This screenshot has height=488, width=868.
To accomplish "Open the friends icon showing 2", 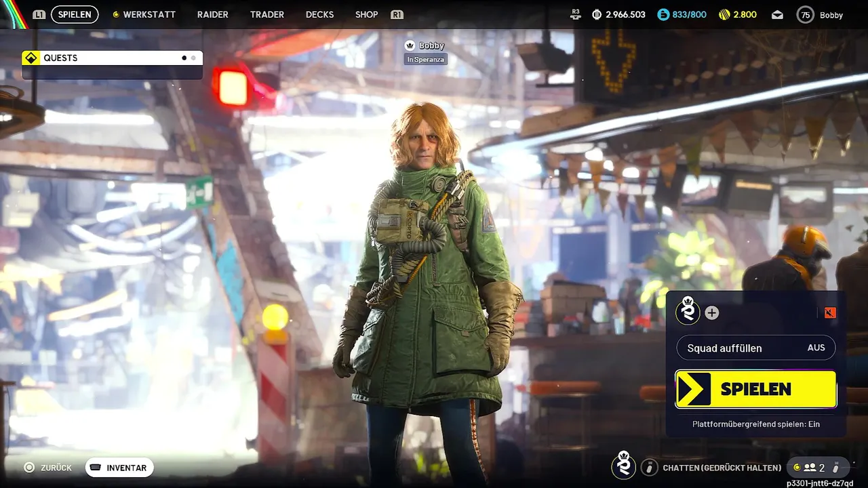I will 810,467.
